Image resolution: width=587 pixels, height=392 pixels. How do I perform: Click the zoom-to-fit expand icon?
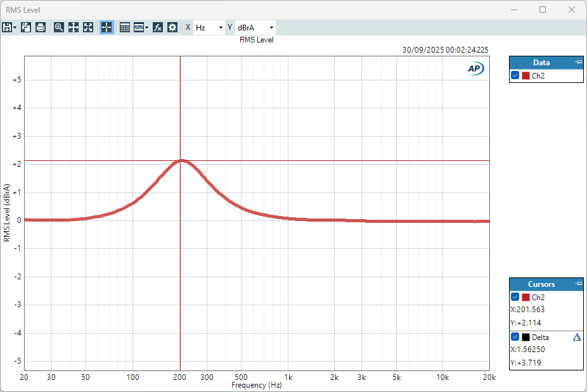pyautogui.click(x=88, y=27)
